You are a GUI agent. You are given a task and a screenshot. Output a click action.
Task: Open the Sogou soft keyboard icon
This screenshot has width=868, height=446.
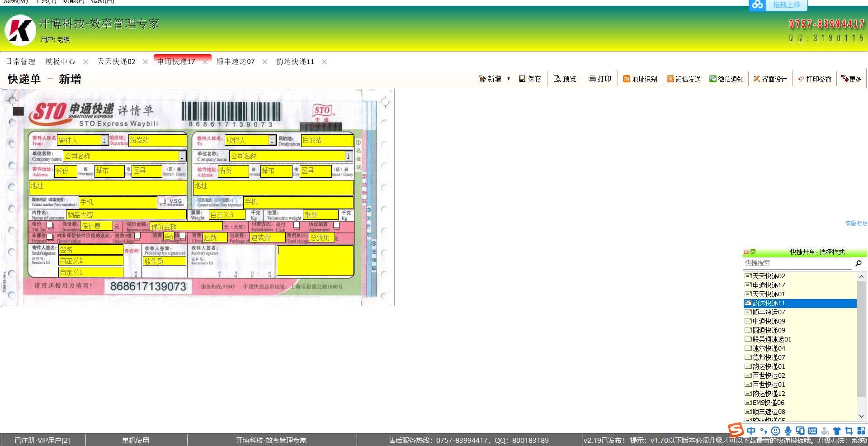click(x=812, y=431)
